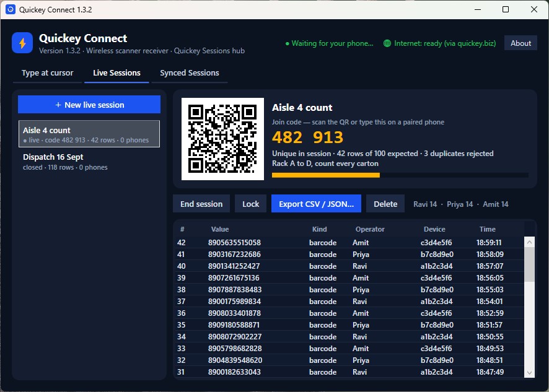The height and width of the screenshot is (392, 549).
Task: Click the Quickey Connect lightning bolt logo
Action: tap(22, 43)
